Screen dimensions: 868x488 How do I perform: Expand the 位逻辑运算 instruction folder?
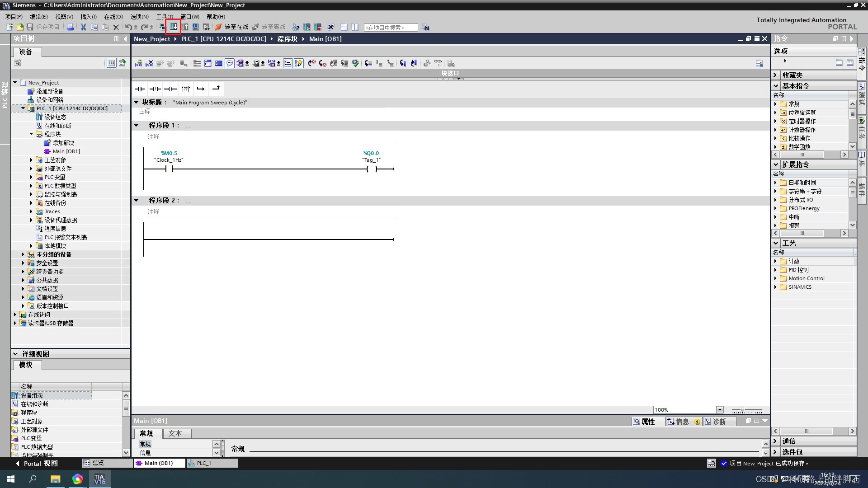pyautogui.click(x=775, y=113)
